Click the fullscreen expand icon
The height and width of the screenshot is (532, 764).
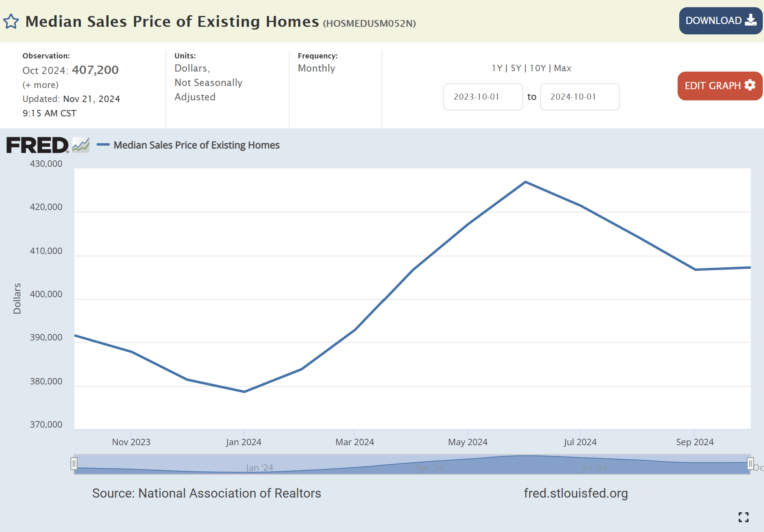[743, 517]
